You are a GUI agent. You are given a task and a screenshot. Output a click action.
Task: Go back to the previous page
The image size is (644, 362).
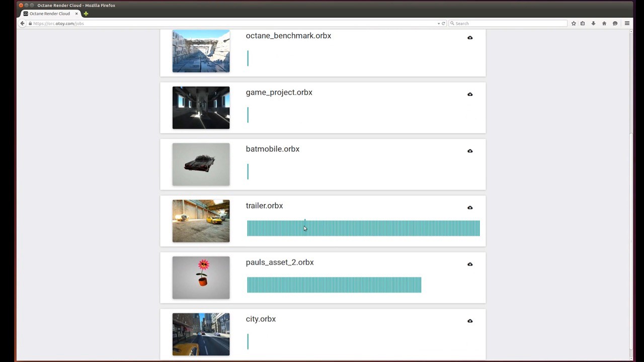click(x=22, y=23)
